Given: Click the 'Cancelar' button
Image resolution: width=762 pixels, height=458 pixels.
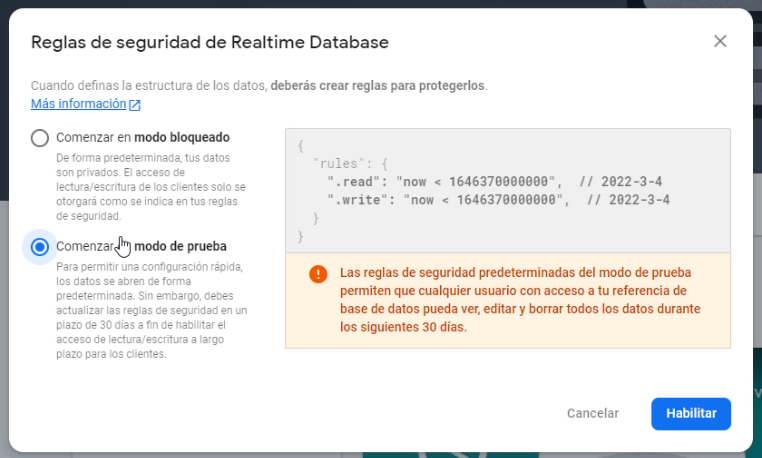Looking at the screenshot, I should click(x=592, y=414).
